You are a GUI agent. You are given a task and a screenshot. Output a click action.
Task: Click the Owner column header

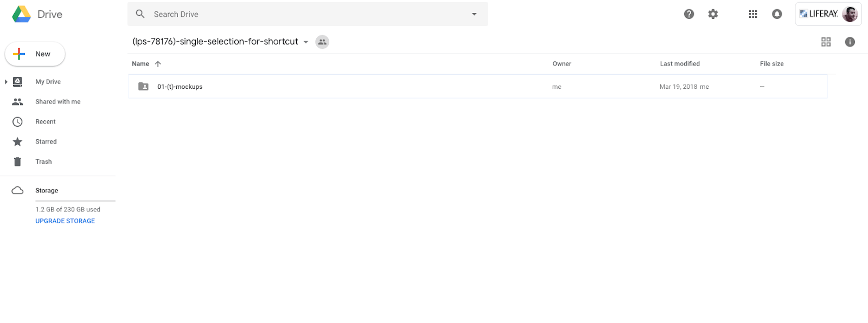pyautogui.click(x=562, y=64)
